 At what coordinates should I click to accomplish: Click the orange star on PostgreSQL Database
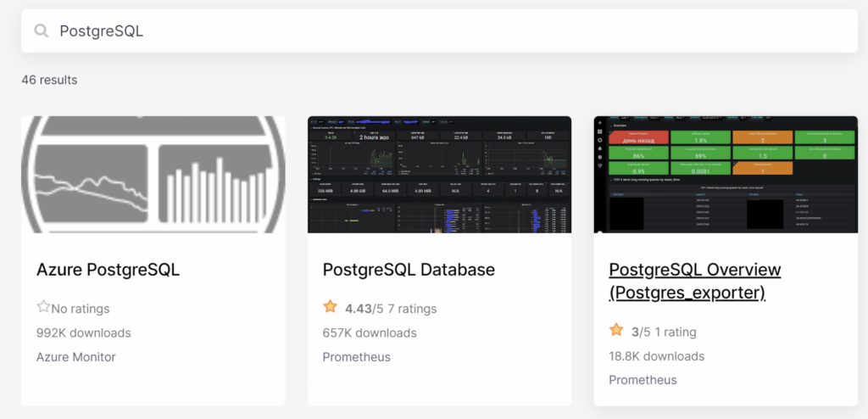tap(330, 308)
